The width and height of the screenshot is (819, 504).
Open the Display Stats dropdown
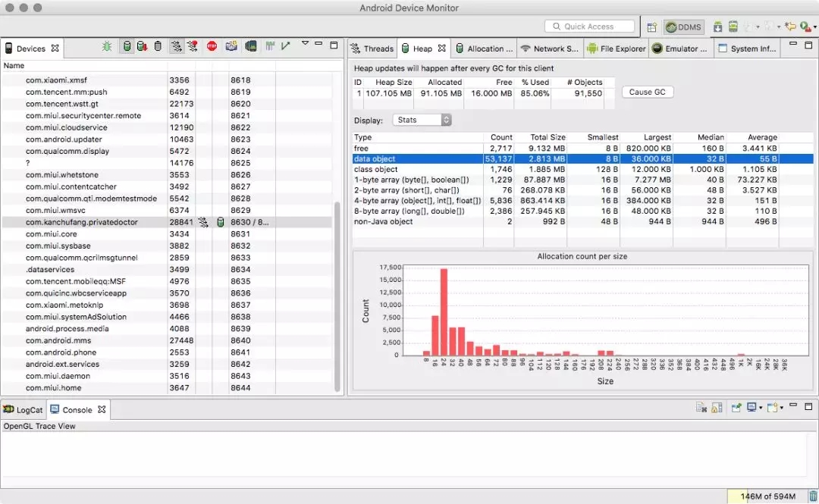point(422,120)
